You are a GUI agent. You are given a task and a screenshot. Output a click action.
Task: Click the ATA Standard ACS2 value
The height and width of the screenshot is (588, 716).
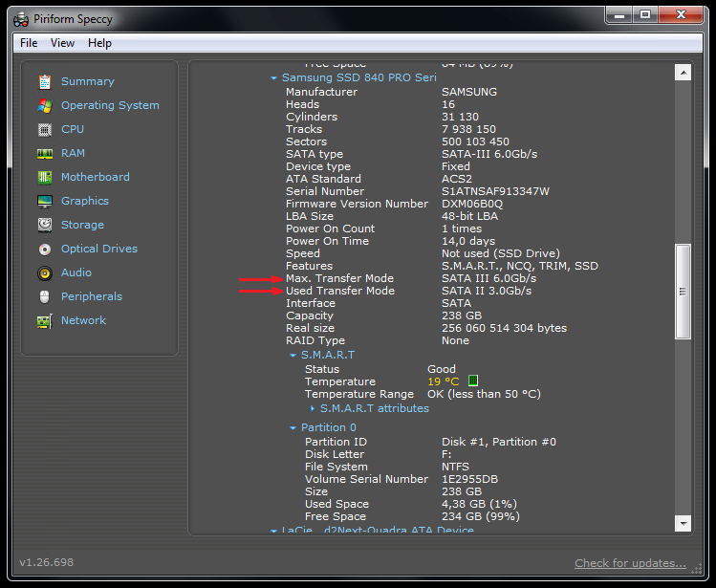(x=457, y=179)
